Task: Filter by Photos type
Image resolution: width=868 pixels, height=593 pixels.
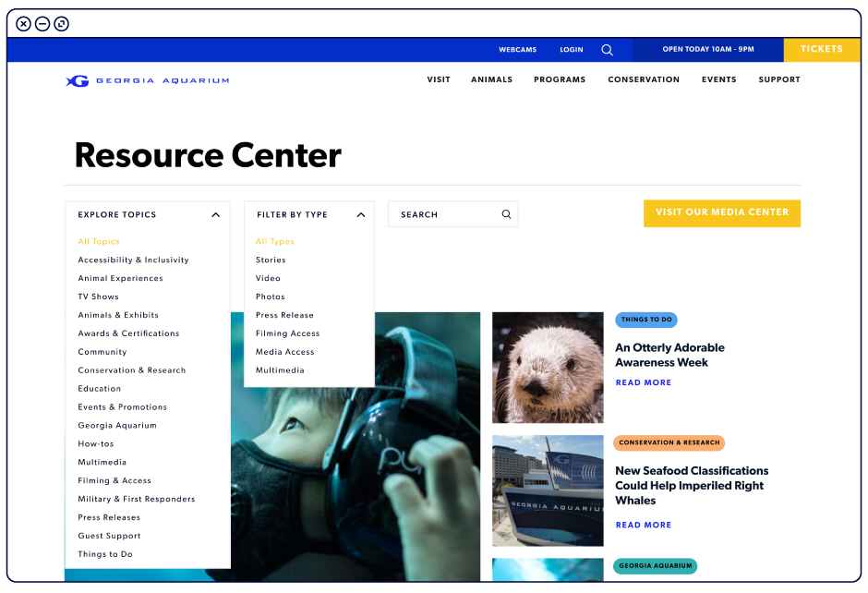Action: coord(271,296)
